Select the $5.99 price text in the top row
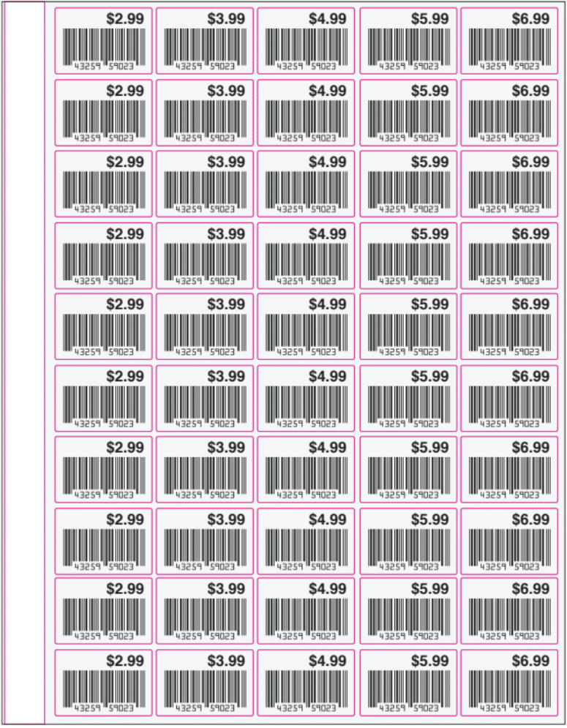 tap(430, 19)
